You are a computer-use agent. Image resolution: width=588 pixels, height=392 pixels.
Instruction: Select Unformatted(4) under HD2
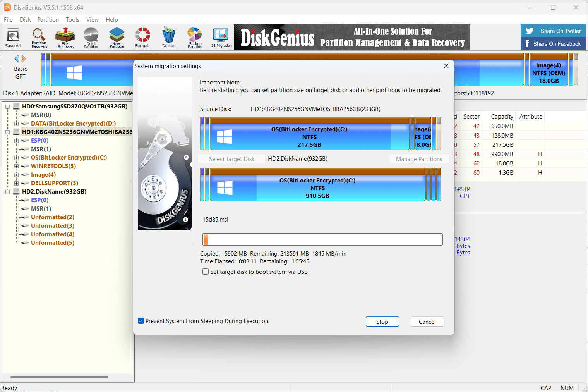coord(53,234)
